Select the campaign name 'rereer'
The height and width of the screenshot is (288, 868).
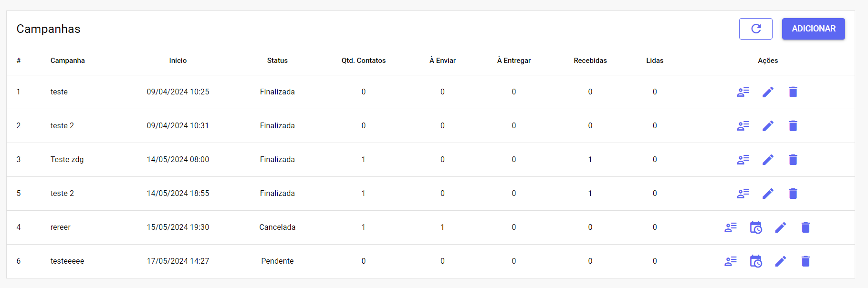(x=61, y=227)
